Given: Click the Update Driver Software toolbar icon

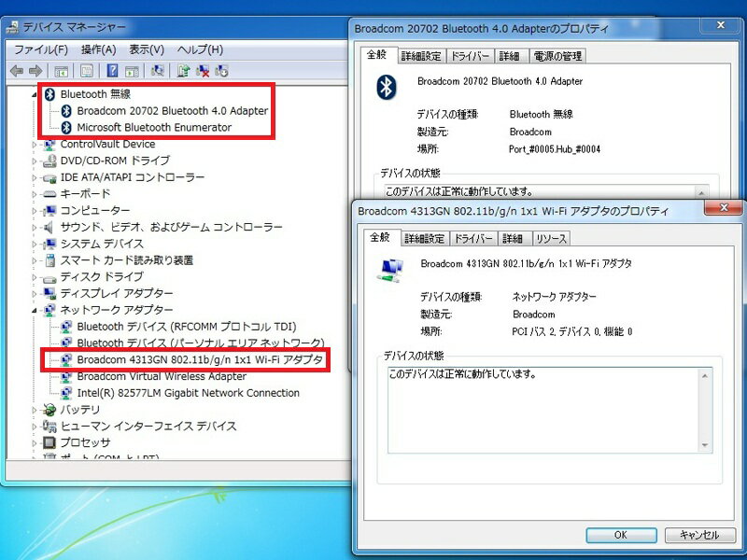Looking at the screenshot, I should (x=183, y=72).
